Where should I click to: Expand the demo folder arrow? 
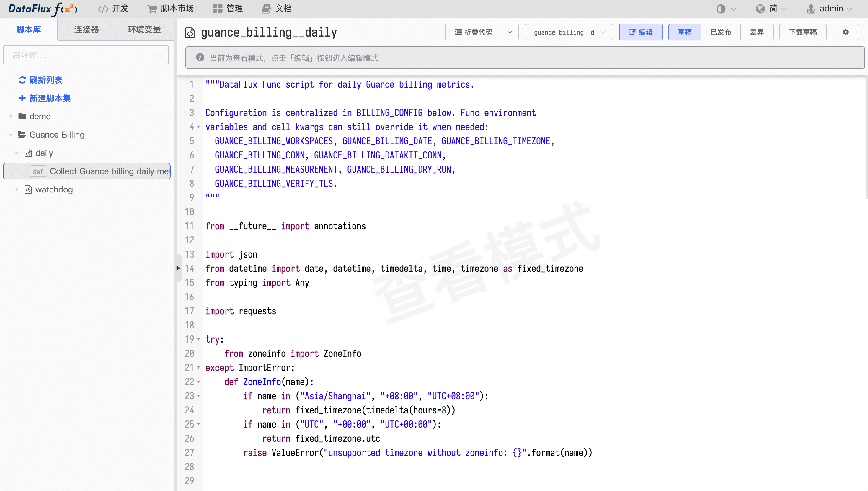click(11, 116)
